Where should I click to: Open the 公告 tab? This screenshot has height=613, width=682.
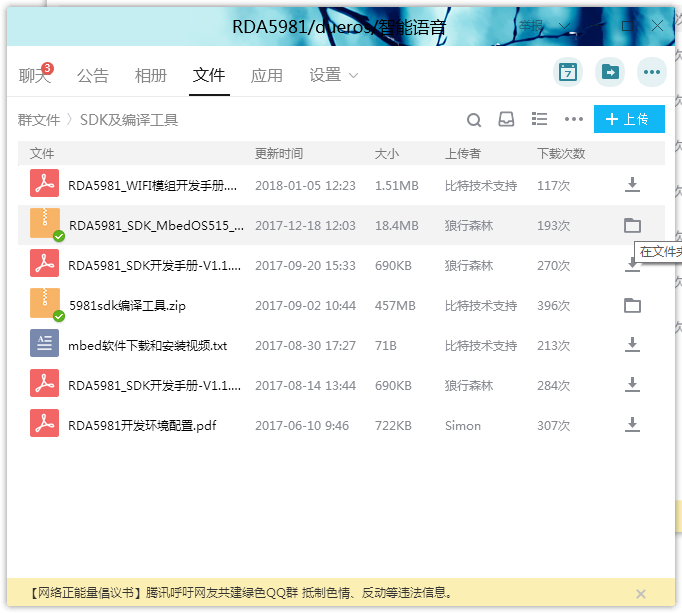(93, 75)
